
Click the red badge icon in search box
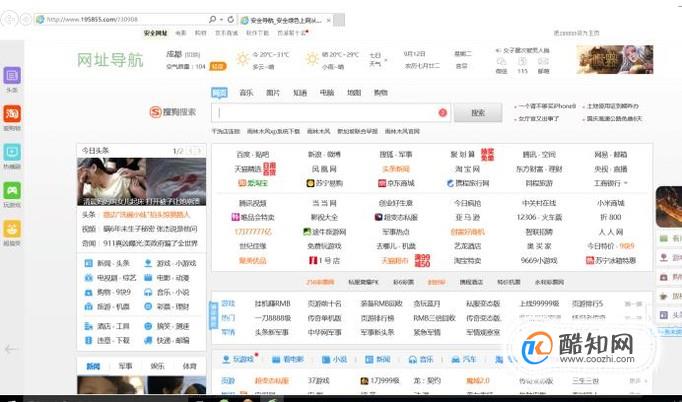pyautogui.click(x=442, y=113)
